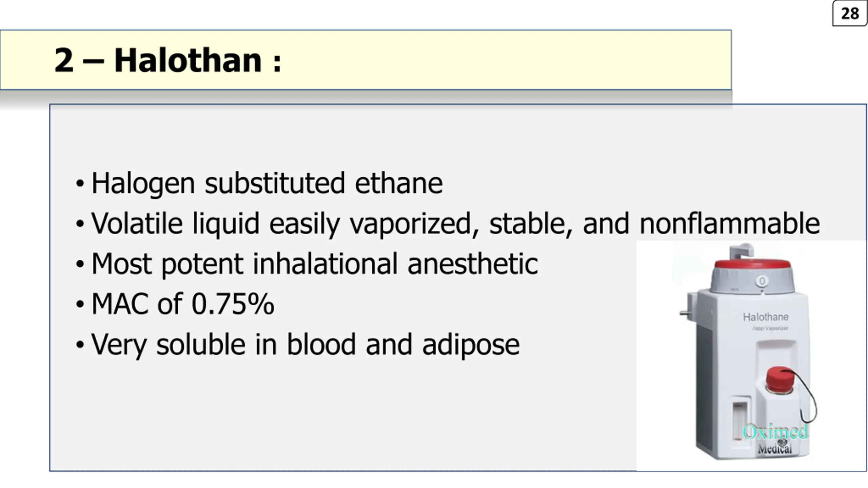Click the word 'nonflammable' in second bullet
The image size is (868, 488).
point(730,223)
